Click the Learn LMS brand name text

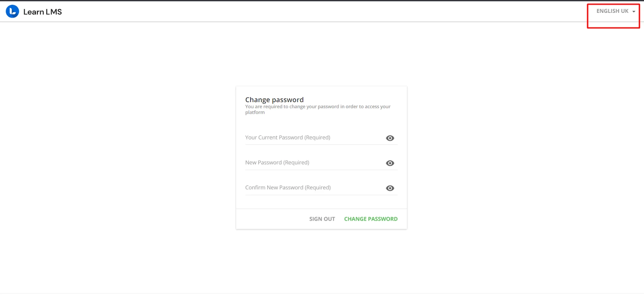click(43, 12)
